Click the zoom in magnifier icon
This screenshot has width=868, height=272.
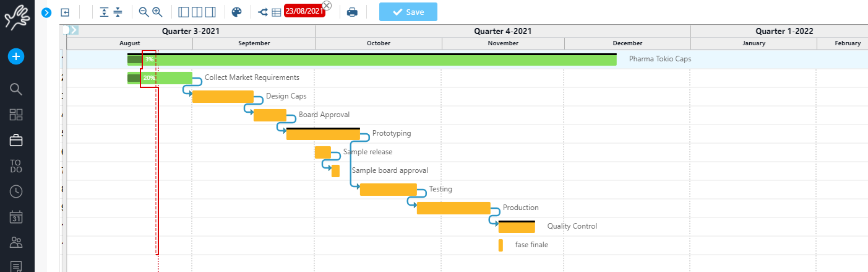tap(157, 12)
